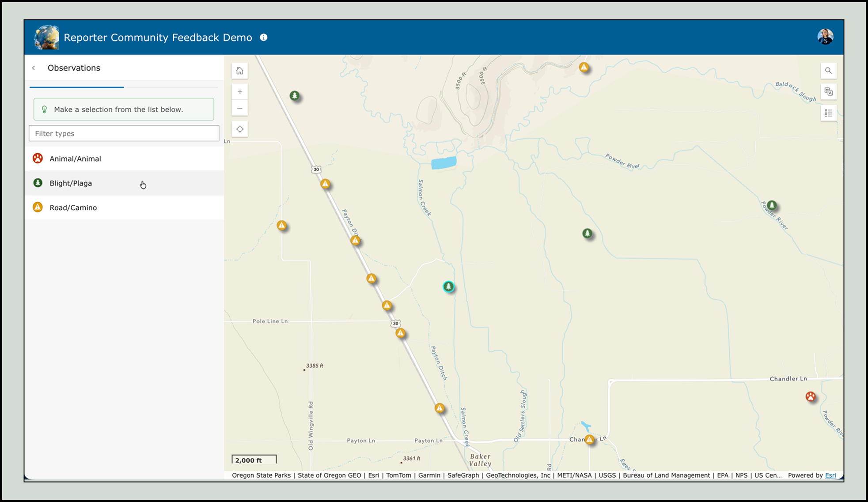Click the highlighted tree marker on map
This screenshot has height=502, width=868.
point(448,287)
